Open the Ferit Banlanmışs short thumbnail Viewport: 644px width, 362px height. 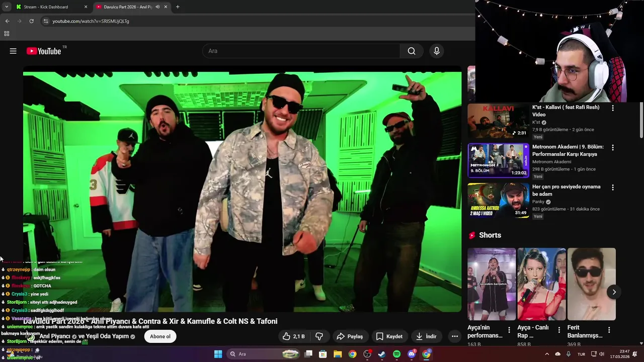pyautogui.click(x=591, y=284)
